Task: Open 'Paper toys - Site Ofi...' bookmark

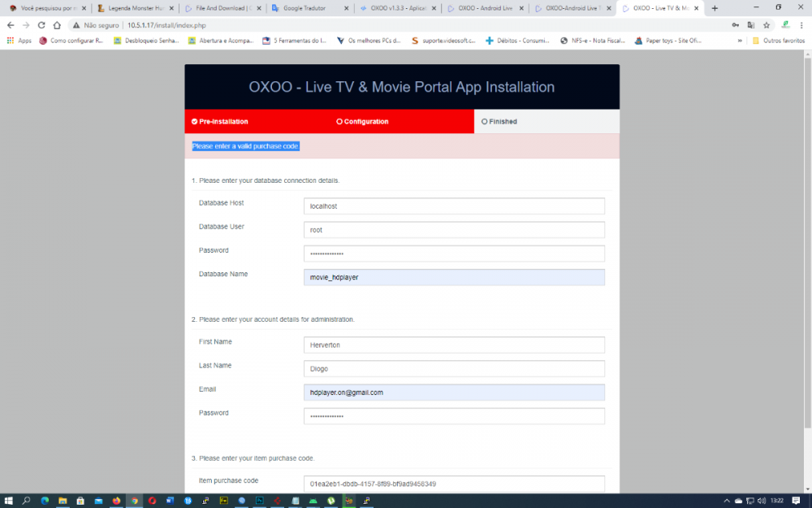Action: (x=668, y=41)
